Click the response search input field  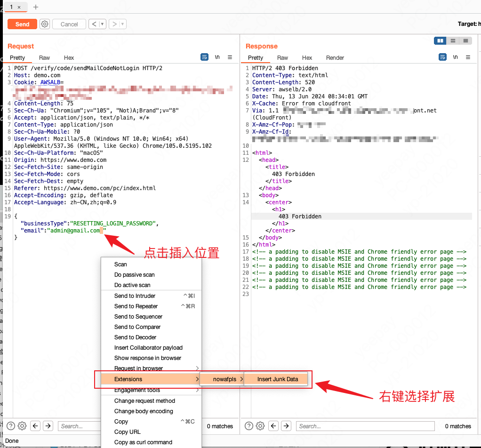[365, 426]
